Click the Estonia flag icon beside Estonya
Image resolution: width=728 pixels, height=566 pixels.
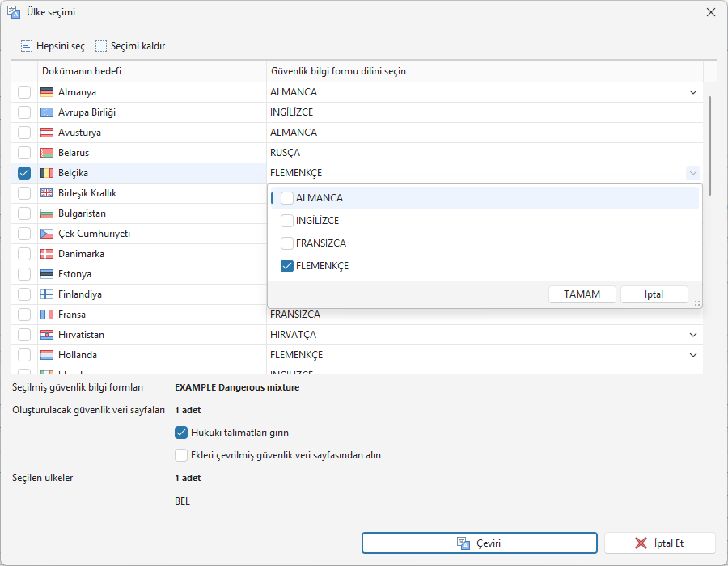coord(47,274)
